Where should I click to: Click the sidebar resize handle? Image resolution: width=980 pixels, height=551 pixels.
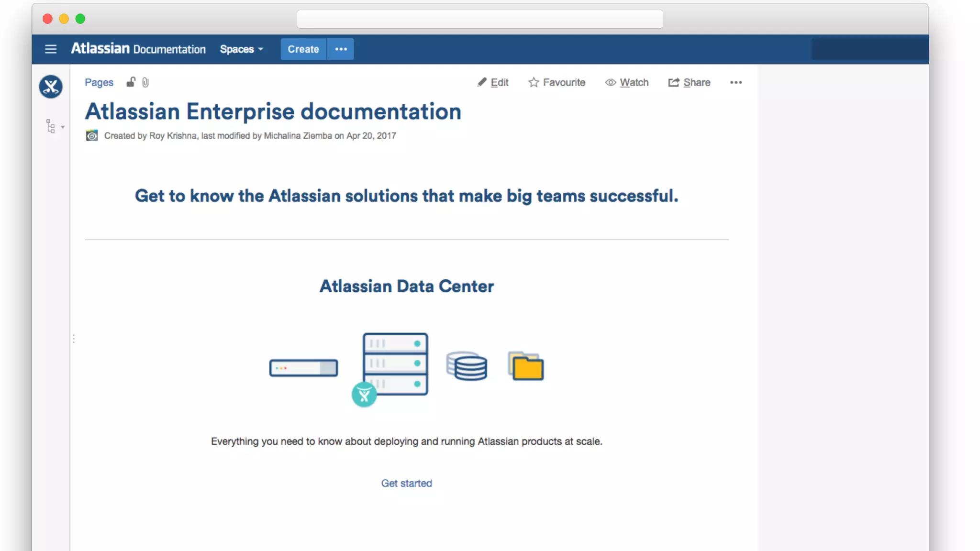[73, 339]
